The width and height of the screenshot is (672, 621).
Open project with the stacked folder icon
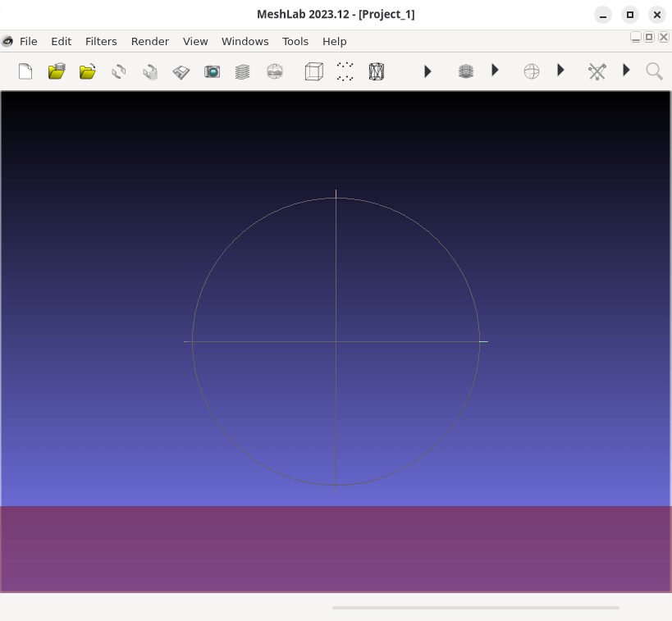(x=57, y=71)
